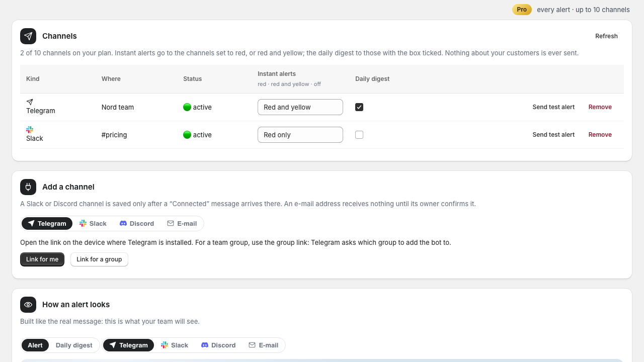Image resolution: width=644 pixels, height=362 pixels.
Task: Click the plug icon beside Add a channel
Action: click(x=28, y=187)
